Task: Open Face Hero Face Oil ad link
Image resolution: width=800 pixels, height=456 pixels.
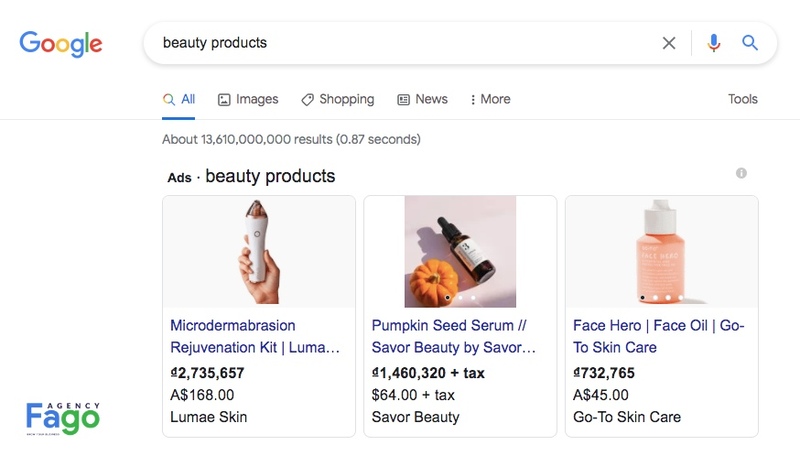Action: tap(659, 336)
